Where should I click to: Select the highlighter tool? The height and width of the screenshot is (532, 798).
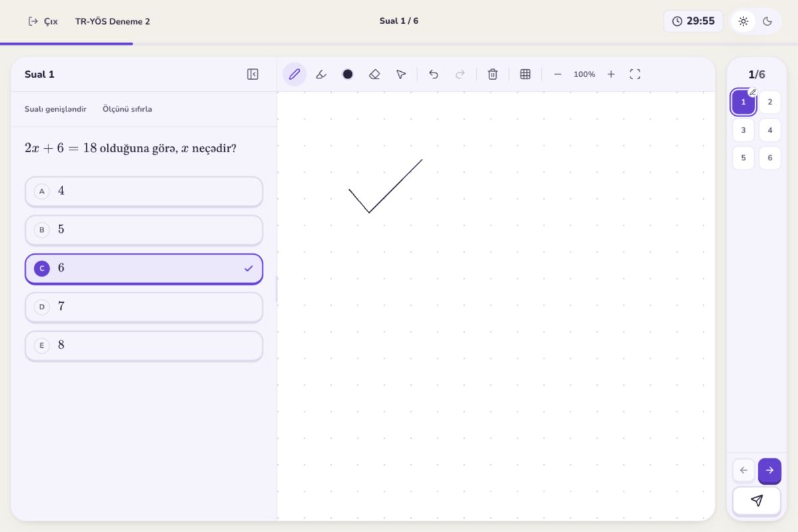[x=321, y=74]
